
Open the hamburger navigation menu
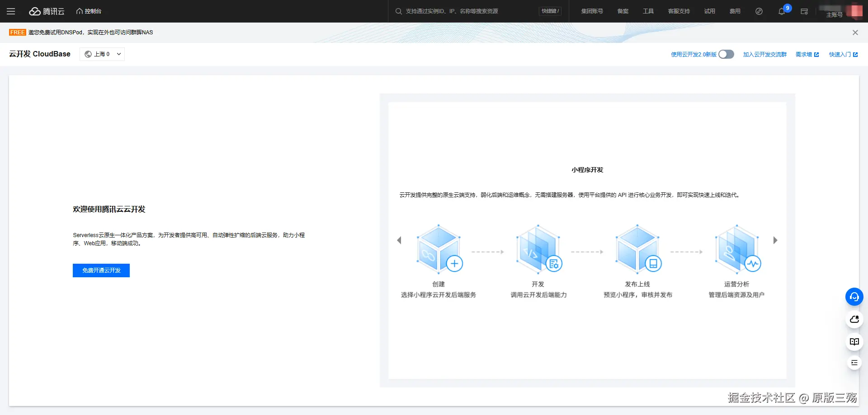pyautogui.click(x=11, y=11)
